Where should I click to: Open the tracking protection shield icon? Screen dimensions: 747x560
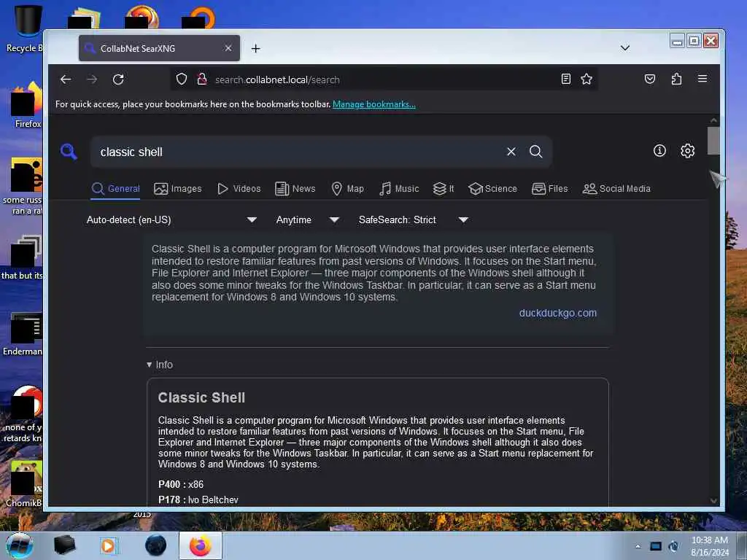click(x=182, y=79)
